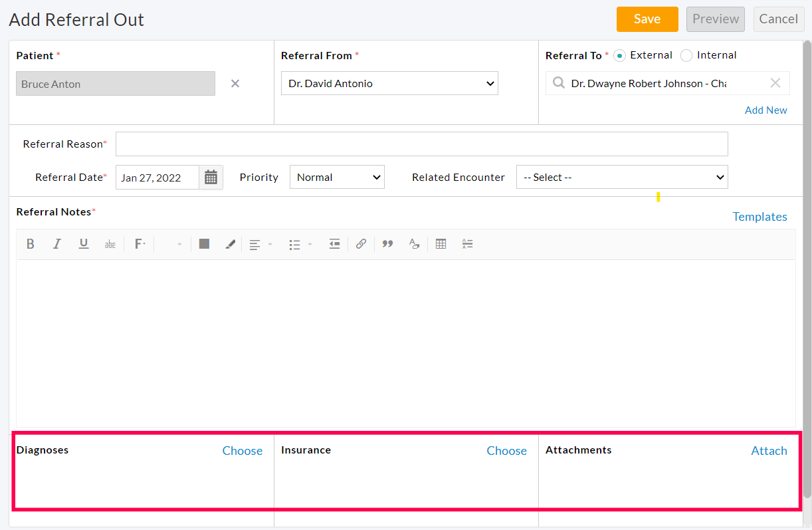Open the calendar picker for Referral Date
Screen dimensions: 812x530
point(211,177)
